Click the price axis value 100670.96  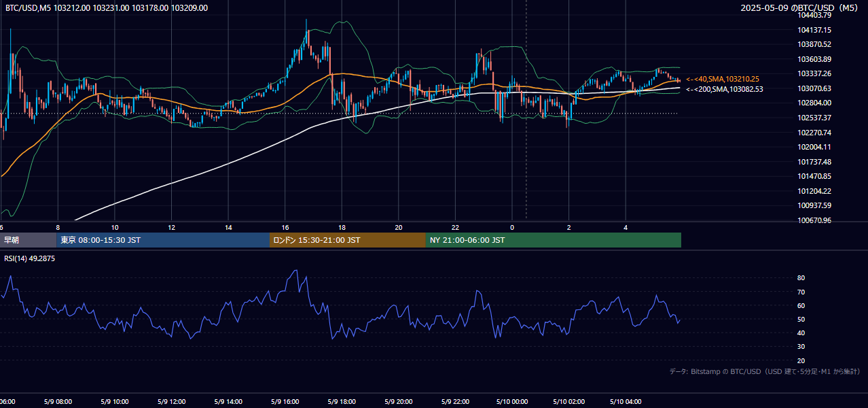click(x=816, y=220)
